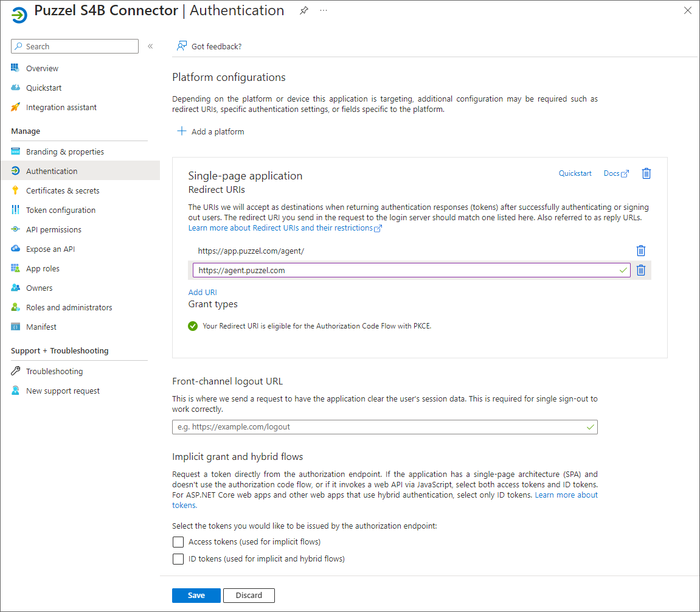700x612 pixels.
Task: Click the Got feedback icon
Action: [x=181, y=46]
